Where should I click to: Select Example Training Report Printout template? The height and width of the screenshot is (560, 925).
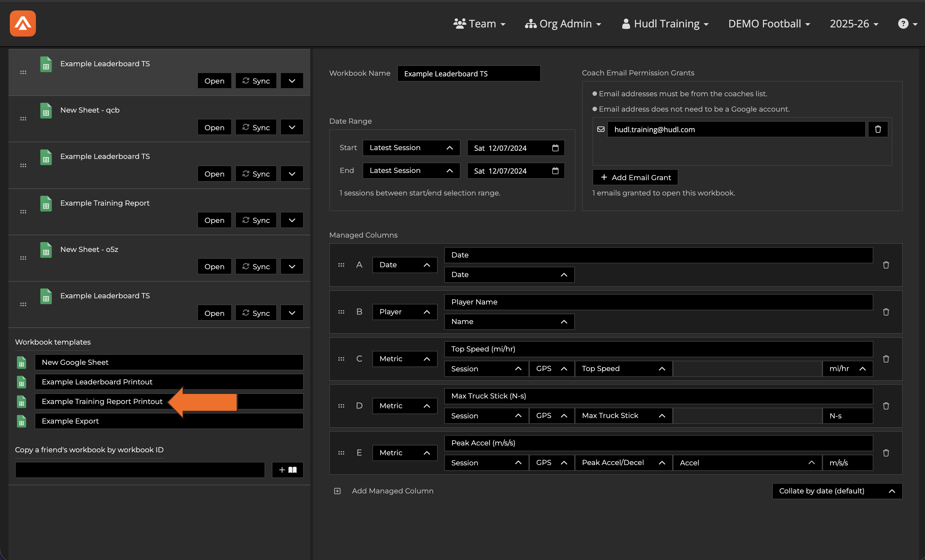(169, 402)
